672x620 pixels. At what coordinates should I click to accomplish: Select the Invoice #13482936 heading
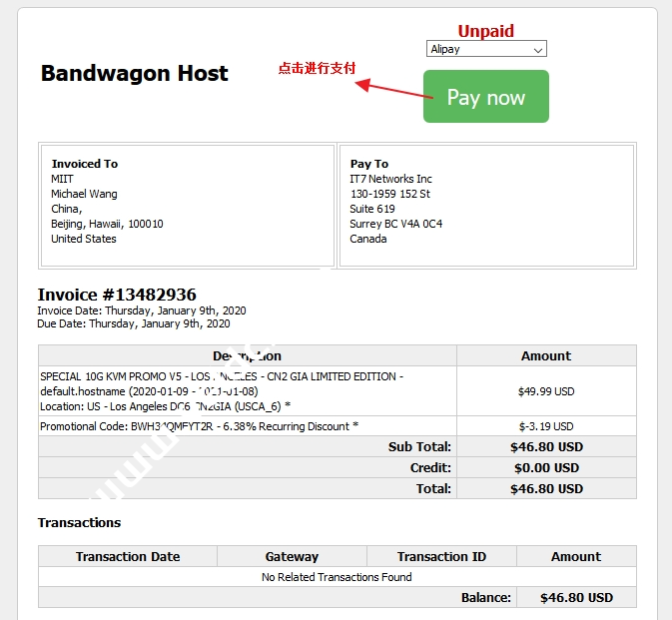117,295
